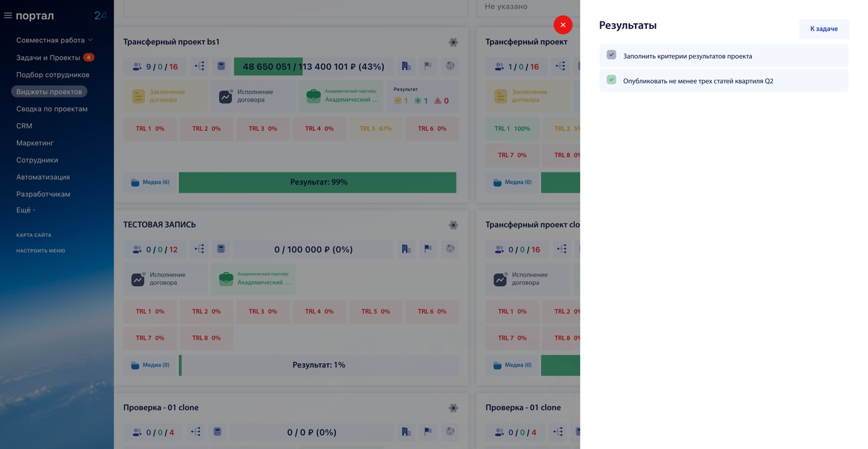Viewport: 868px width, 449px height.
Task: Click the К задаче button
Action: click(x=824, y=29)
